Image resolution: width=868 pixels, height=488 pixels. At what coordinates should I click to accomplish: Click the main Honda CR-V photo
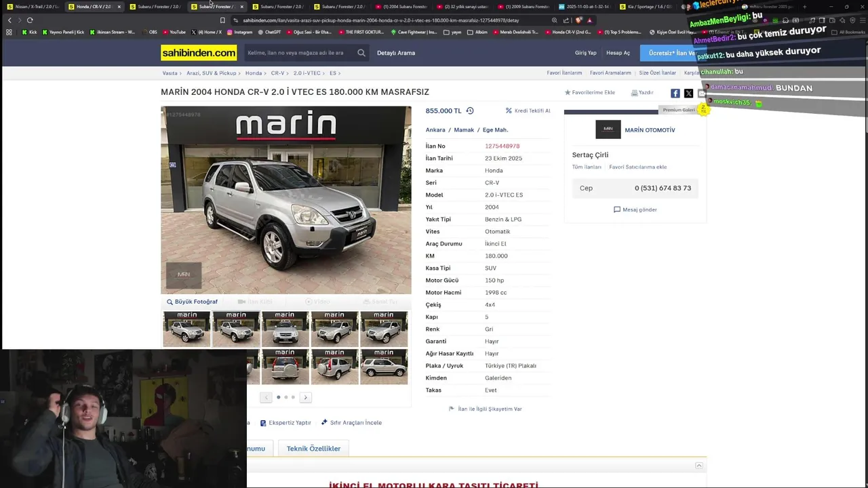(x=286, y=200)
